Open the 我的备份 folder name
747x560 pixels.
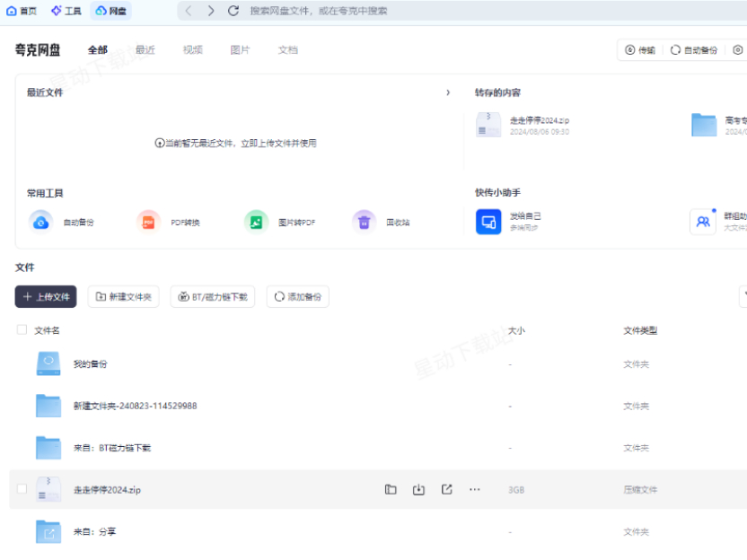click(91, 364)
